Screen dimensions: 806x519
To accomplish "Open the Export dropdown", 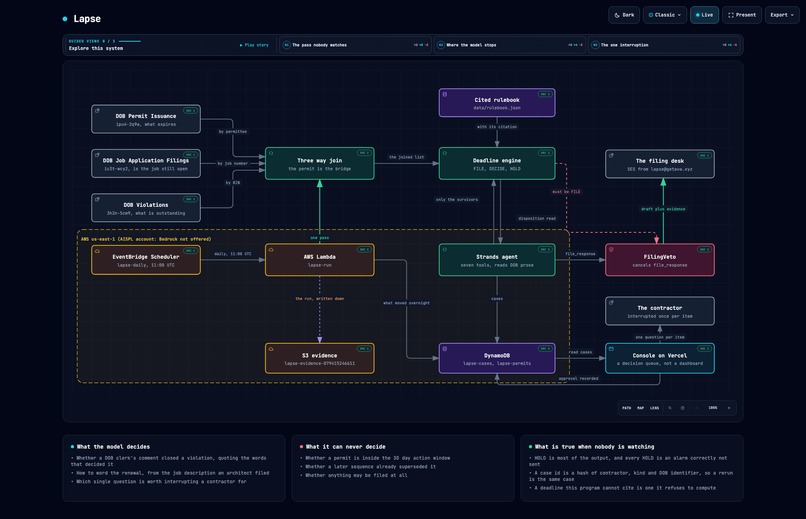I will coord(782,15).
